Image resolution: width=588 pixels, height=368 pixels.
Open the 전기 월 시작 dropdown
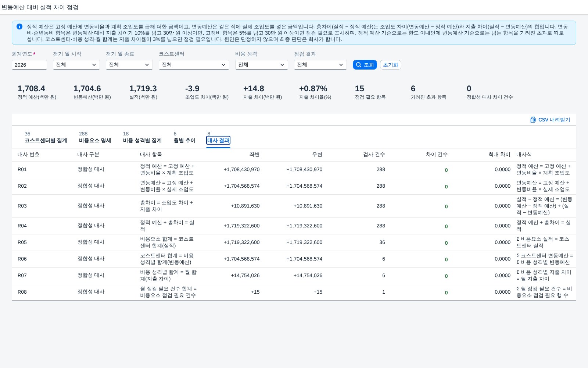point(76,65)
